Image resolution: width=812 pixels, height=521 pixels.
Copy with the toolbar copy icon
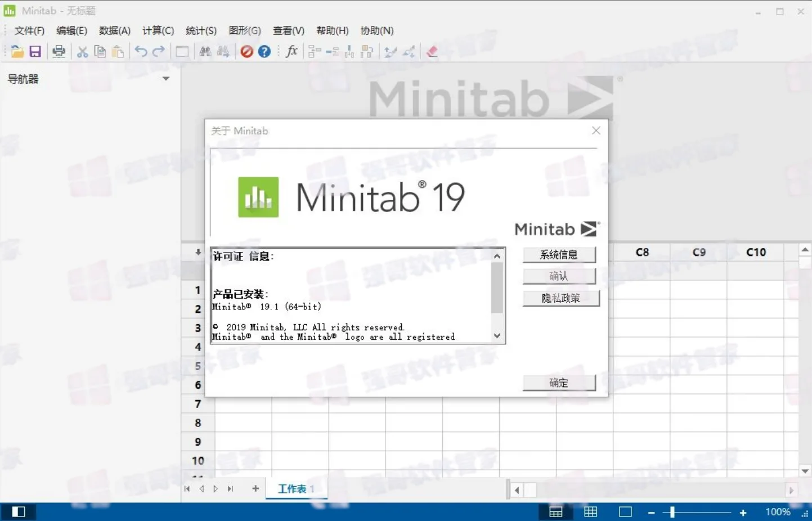click(100, 52)
